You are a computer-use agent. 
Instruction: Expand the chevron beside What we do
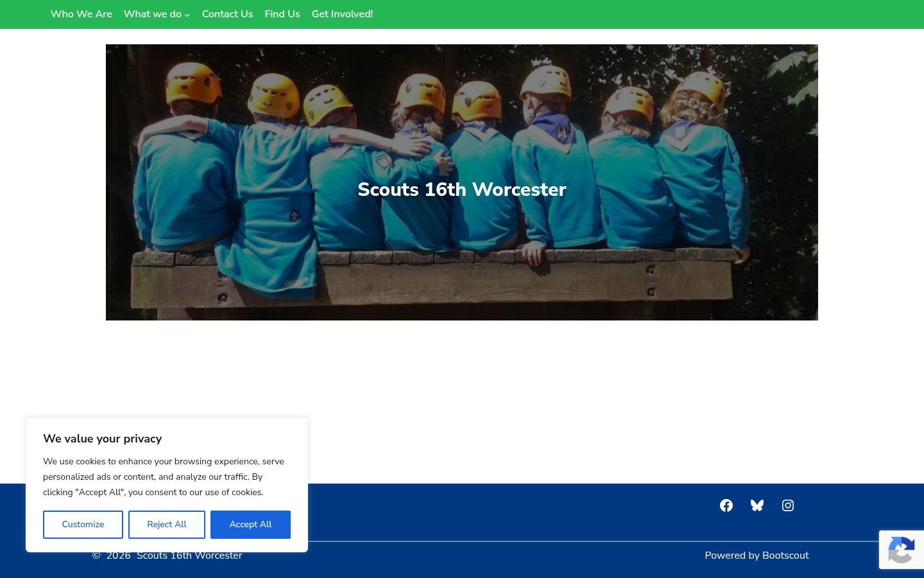pyautogui.click(x=187, y=15)
